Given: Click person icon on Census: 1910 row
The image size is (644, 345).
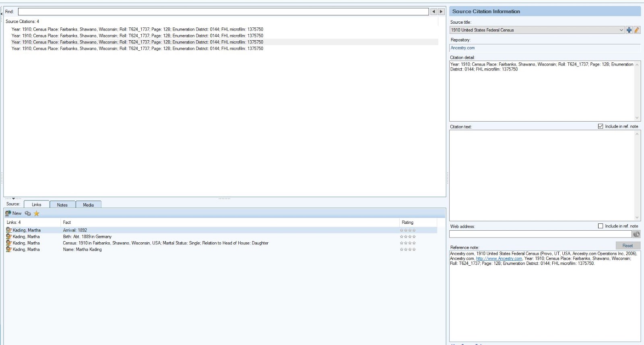Looking at the screenshot, I should 9,243.
